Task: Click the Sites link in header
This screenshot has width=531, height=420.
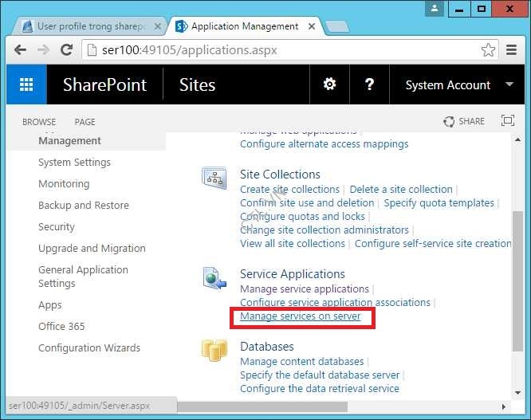Action: tap(198, 84)
